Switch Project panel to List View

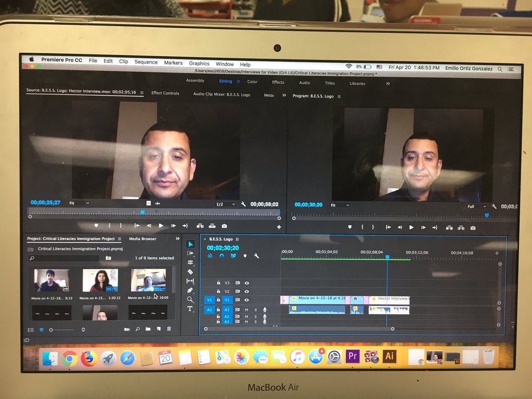(x=31, y=330)
